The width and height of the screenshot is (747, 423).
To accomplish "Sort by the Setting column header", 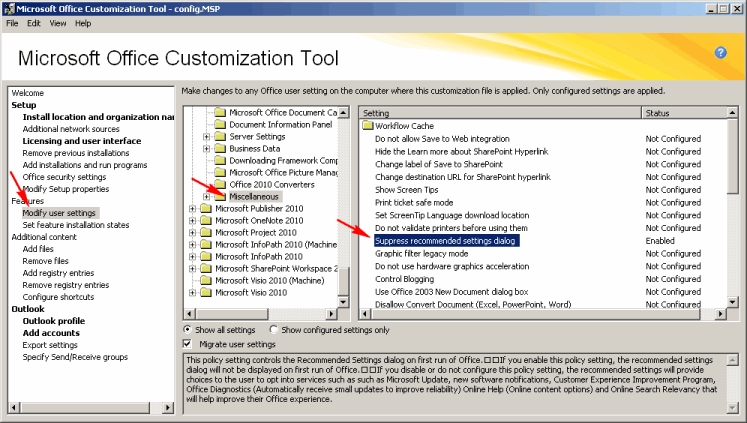I will (500, 113).
